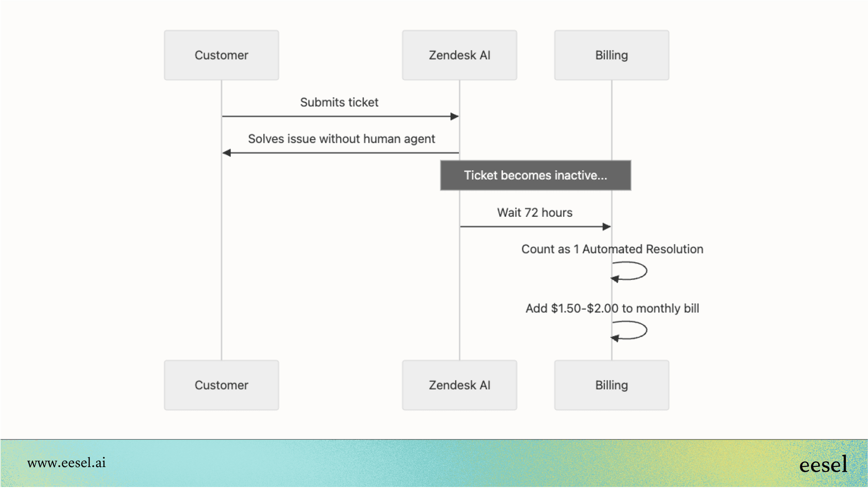Screen dimensions: 868x488
Task: Click the Customer lifeline below Solves issue arrow
Action: pos(222,258)
